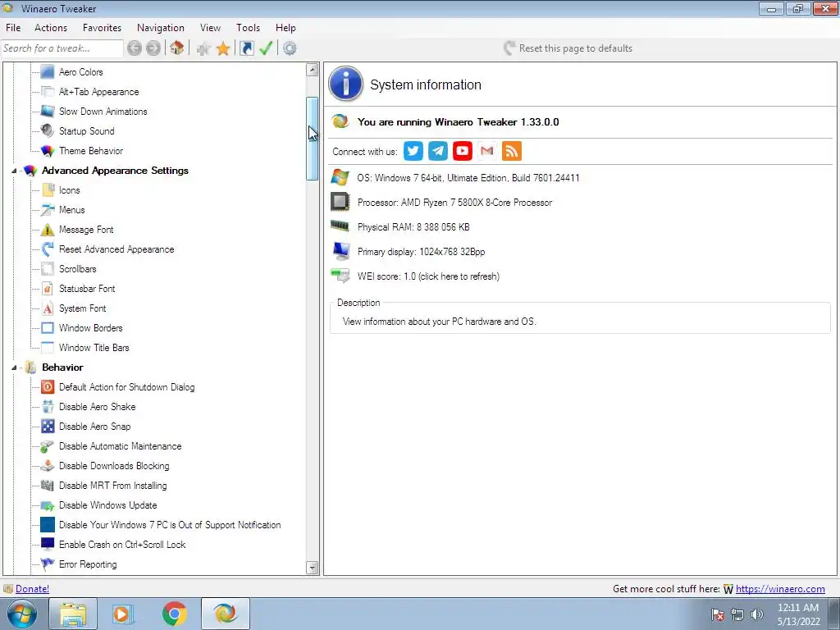Viewport: 840px width, 630px height.
Task: Open the View menu
Action: click(x=210, y=28)
